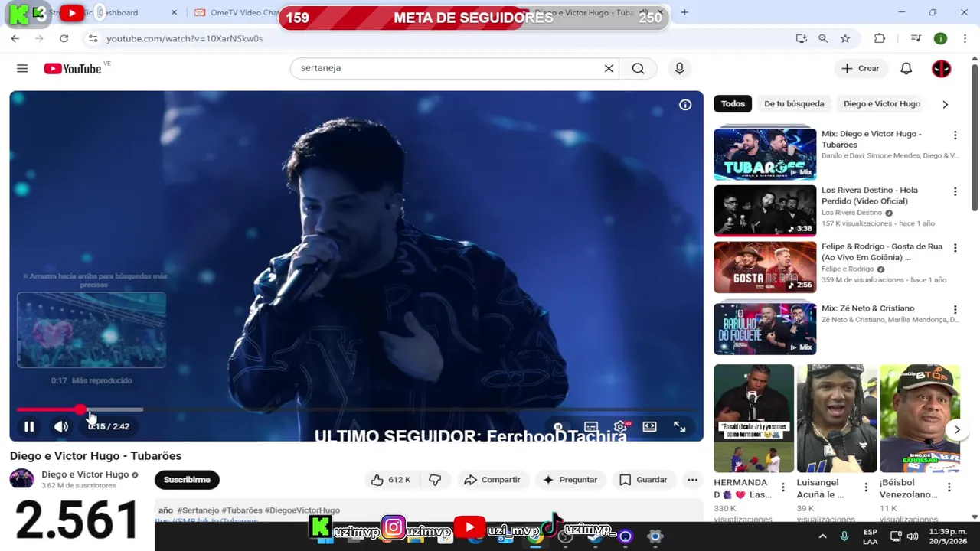Click the Crear button

pos(861,68)
